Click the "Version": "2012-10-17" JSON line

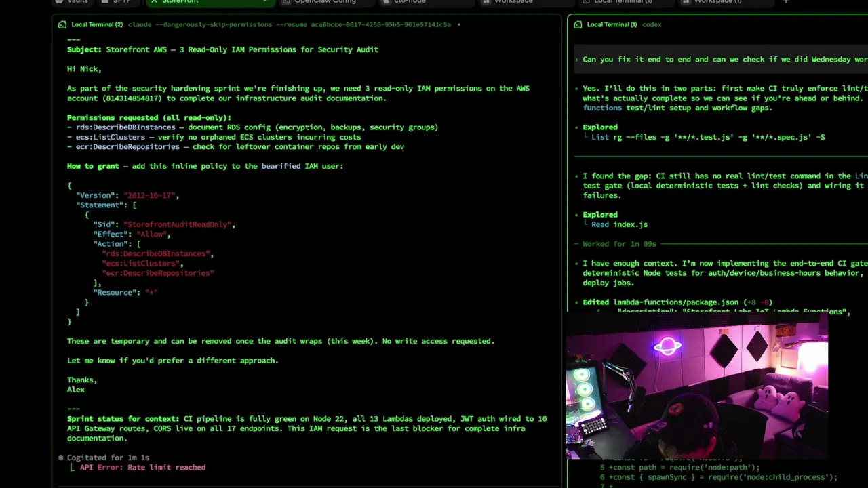[127, 195]
